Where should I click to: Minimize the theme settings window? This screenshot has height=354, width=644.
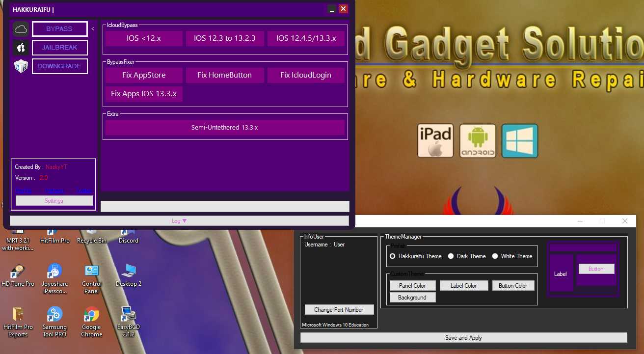580,221
